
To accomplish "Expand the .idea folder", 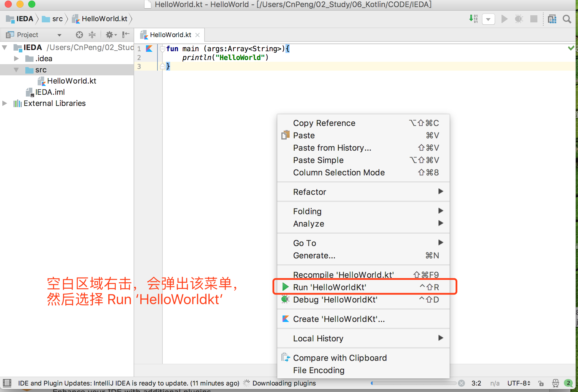I will (16, 59).
